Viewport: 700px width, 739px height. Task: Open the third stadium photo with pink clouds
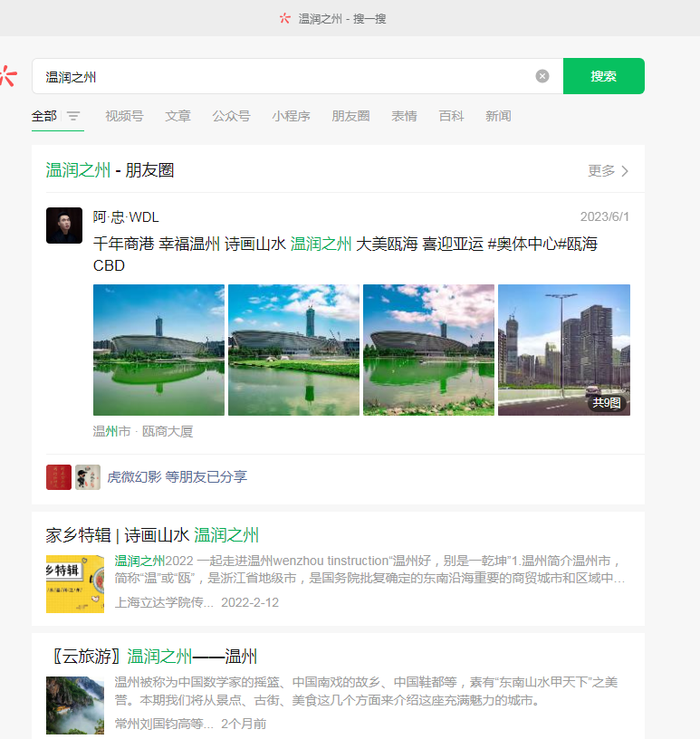pos(428,350)
